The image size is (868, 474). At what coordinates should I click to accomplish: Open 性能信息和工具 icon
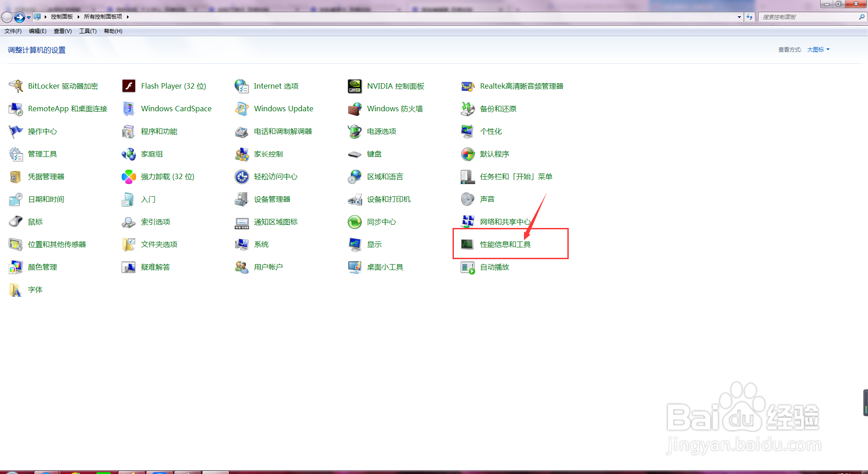click(x=468, y=244)
